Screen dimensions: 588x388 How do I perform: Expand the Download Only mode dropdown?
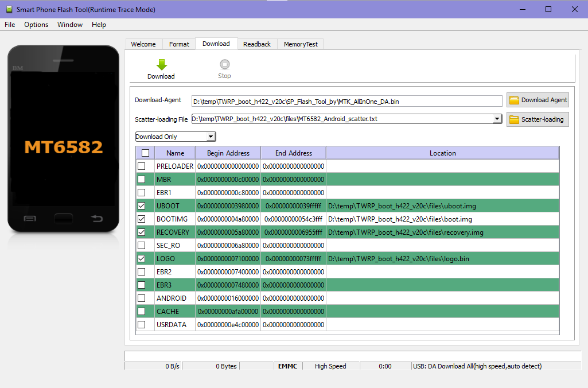pyautogui.click(x=211, y=137)
